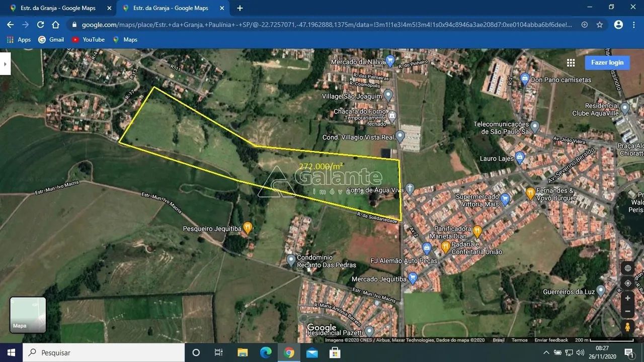Open Street View pegman
644x362 pixels.
[627, 327]
